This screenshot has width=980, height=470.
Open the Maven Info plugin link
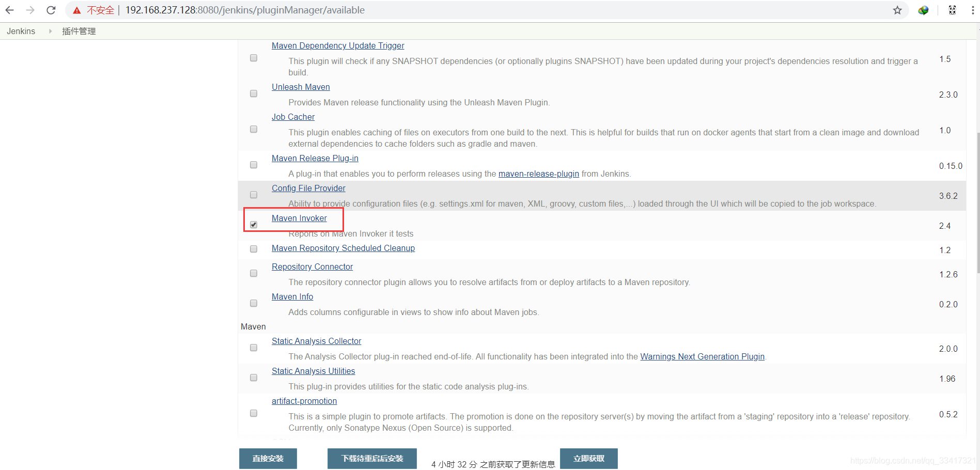pos(292,296)
